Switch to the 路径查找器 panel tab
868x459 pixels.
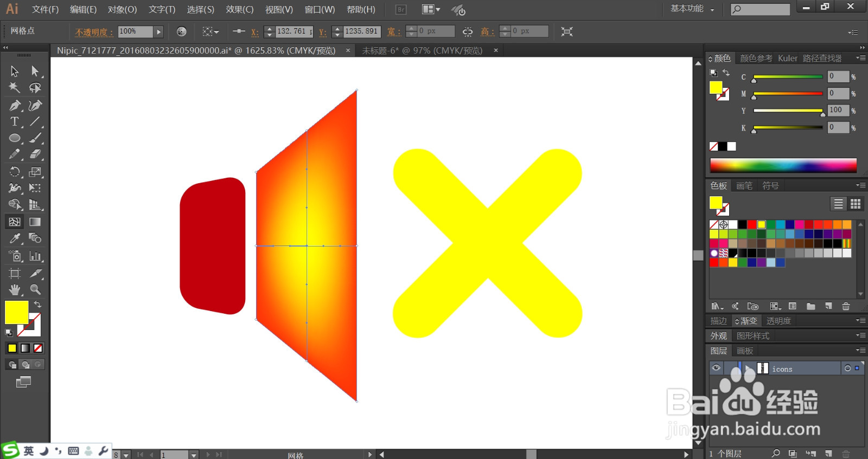(822, 58)
